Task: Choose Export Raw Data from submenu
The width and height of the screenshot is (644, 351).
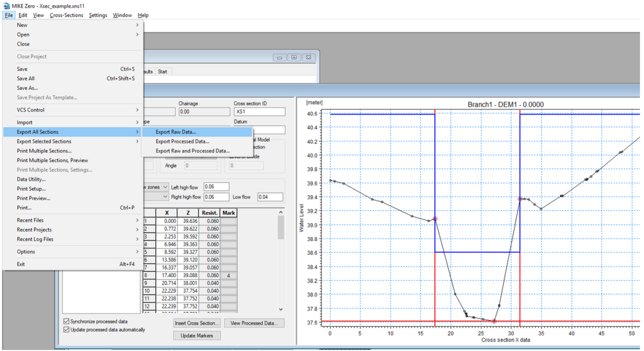Action: [176, 132]
